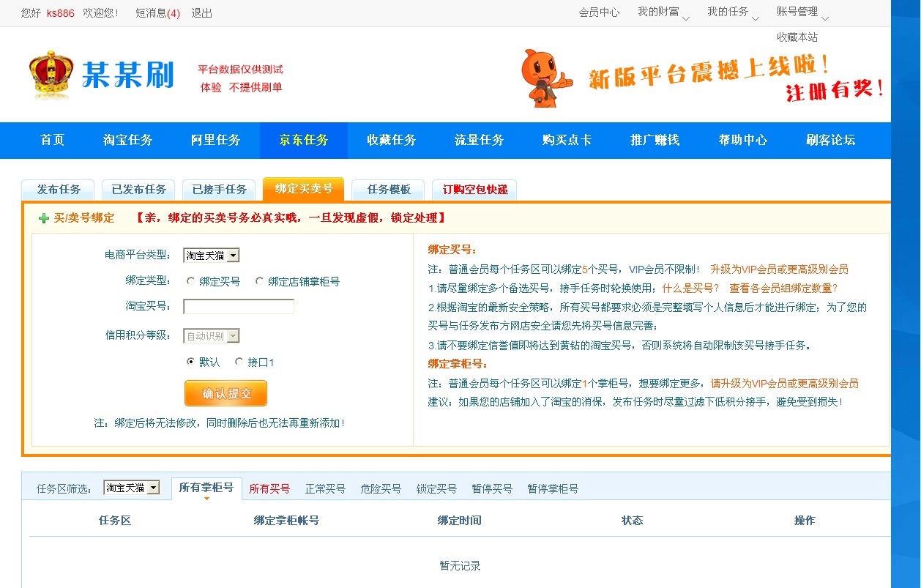Select the 绑定买卖号 tab

(x=303, y=189)
